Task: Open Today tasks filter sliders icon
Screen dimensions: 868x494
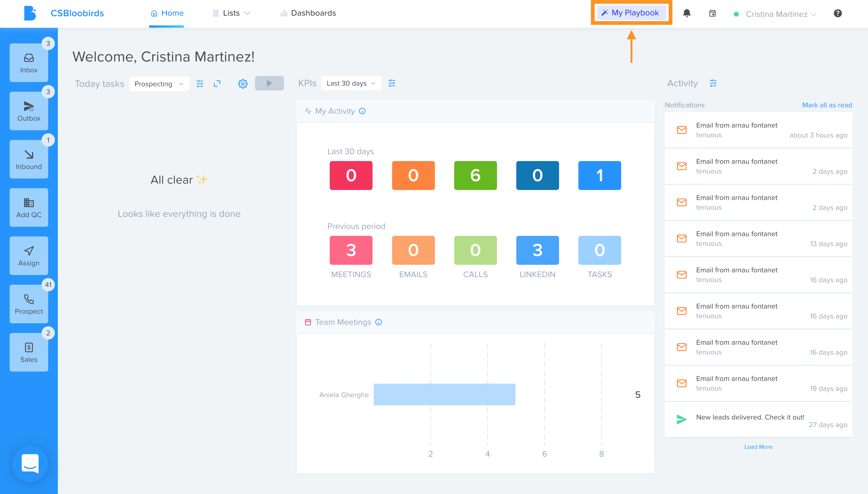Action: [x=200, y=84]
